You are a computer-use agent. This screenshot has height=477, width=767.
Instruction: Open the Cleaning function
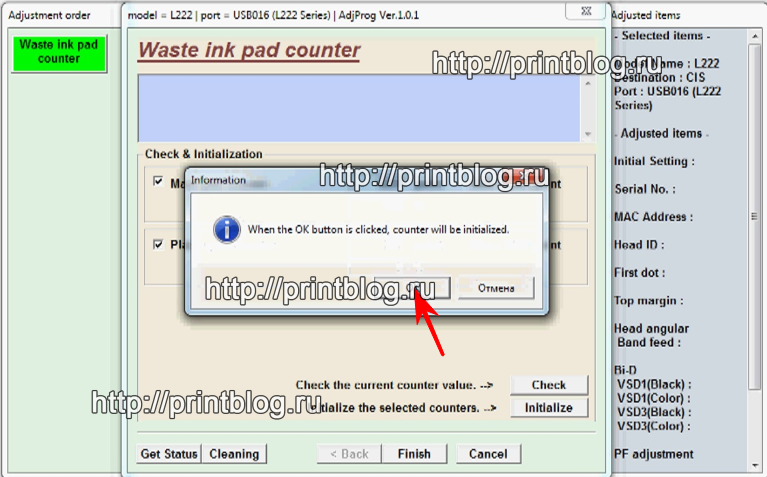click(x=234, y=454)
